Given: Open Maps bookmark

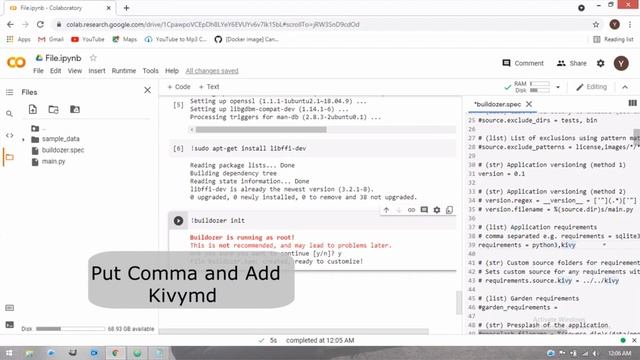Looking at the screenshot, I should 124,39.
